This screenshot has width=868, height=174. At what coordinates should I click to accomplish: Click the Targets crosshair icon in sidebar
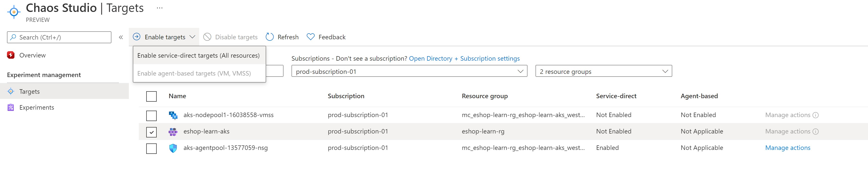pyautogui.click(x=11, y=91)
